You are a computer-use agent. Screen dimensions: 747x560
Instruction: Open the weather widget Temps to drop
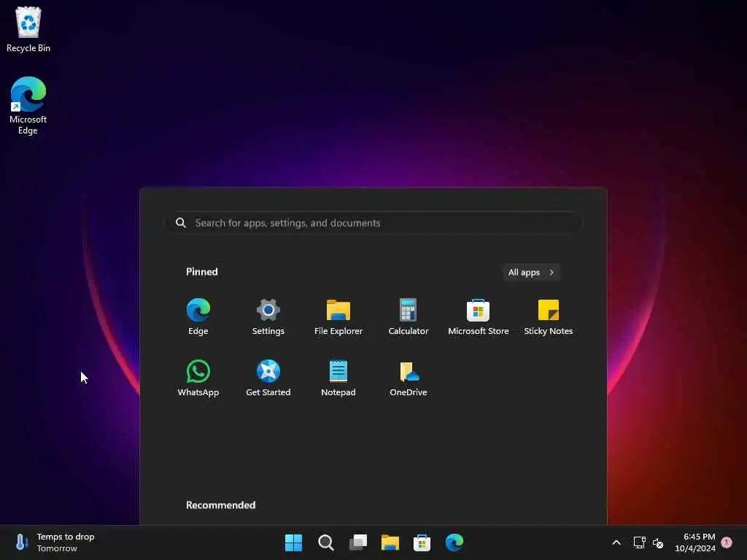[x=55, y=542]
